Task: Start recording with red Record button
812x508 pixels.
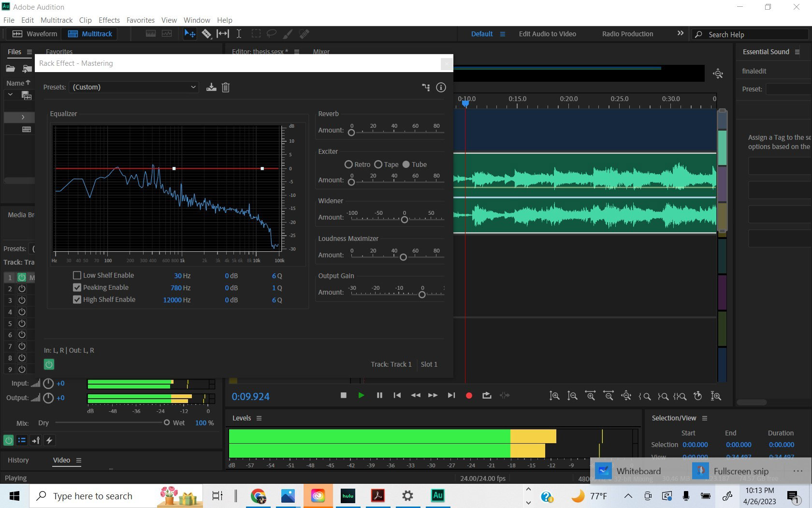Action: 468,395
